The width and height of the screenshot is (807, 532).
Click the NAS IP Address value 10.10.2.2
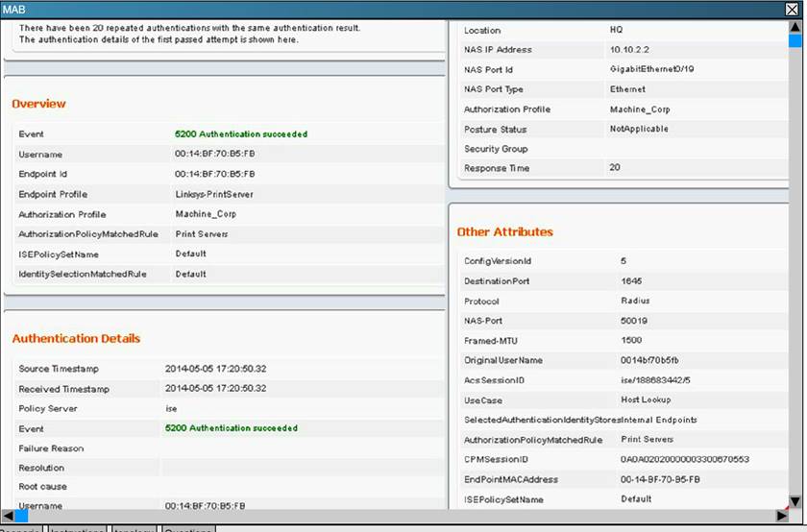click(x=629, y=50)
